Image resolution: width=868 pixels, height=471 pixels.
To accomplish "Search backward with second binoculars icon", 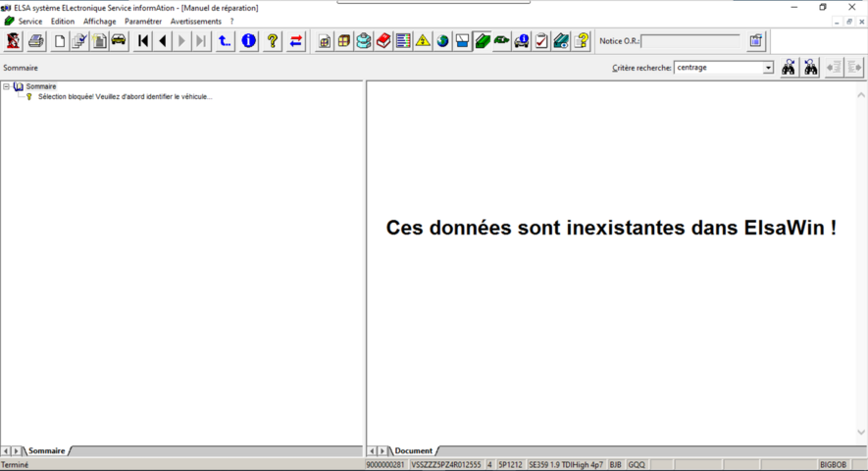I will [x=811, y=68].
